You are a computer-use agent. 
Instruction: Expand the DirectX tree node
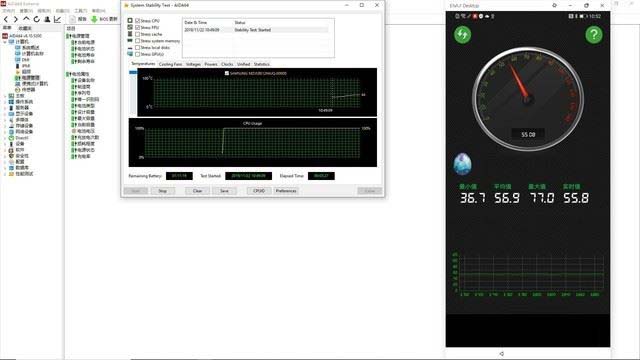[x=5, y=138]
